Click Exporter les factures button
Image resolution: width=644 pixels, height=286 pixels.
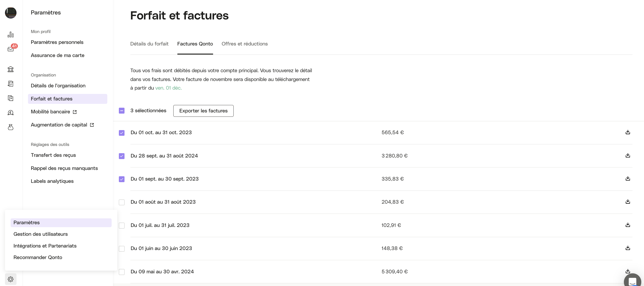point(203,111)
